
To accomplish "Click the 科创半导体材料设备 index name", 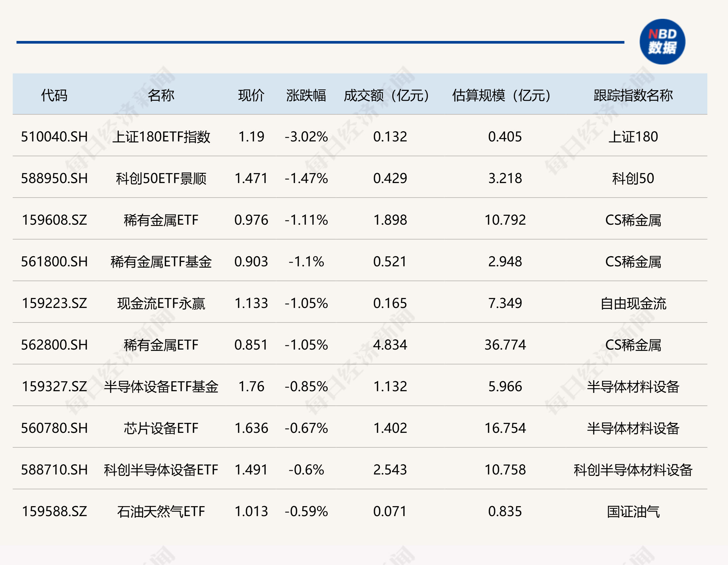I will [633, 470].
